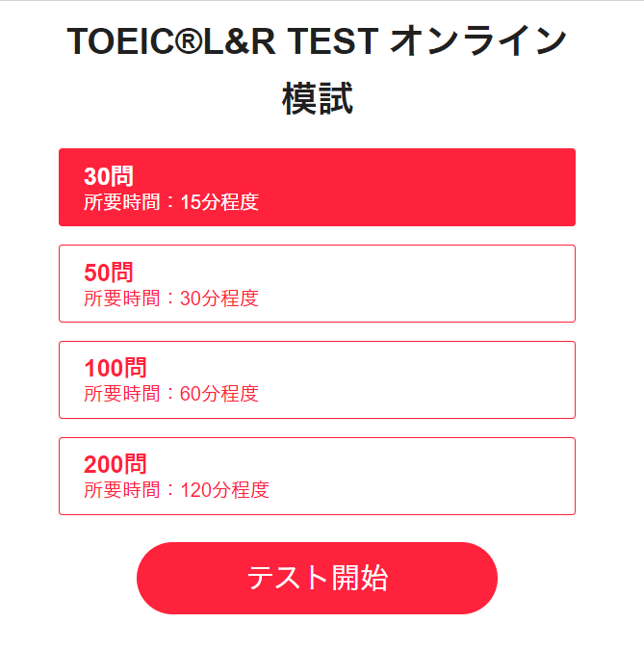Click the bold 100問 label
Image resolution: width=644 pixels, height=649 pixels.
point(116,368)
